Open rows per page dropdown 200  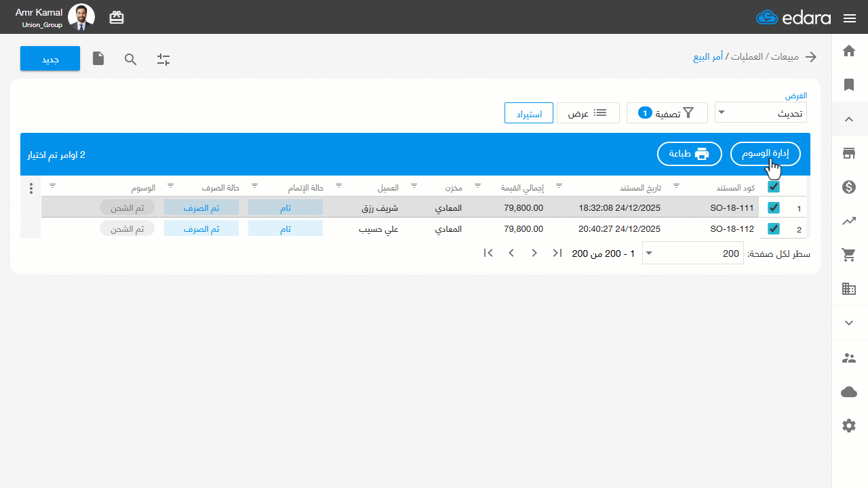point(692,253)
